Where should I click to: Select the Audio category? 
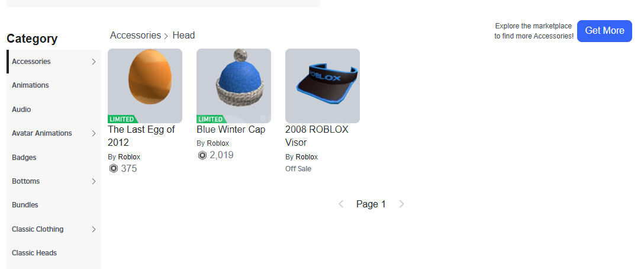coord(21,110)
